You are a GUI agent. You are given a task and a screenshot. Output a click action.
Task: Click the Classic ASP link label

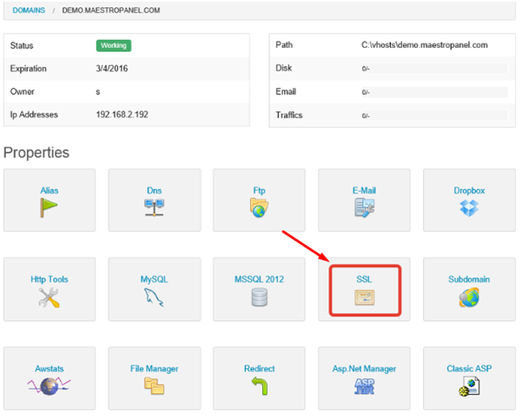tap(469, 369)
